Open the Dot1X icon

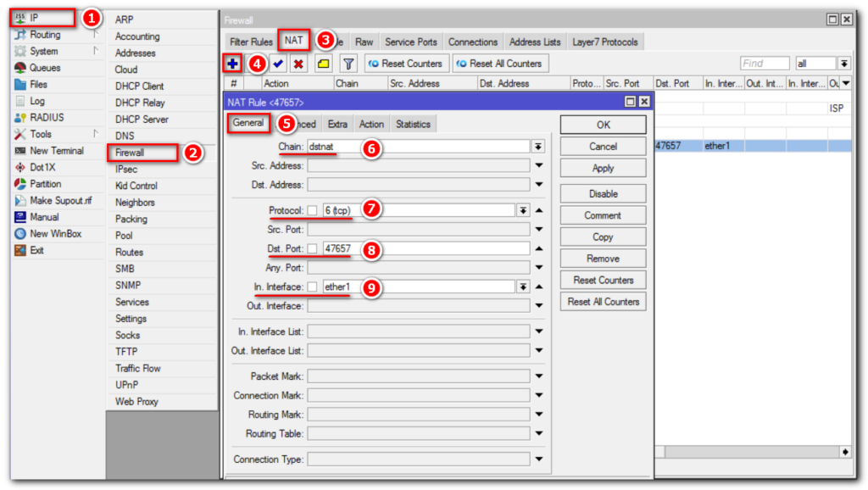click(20, 167)
